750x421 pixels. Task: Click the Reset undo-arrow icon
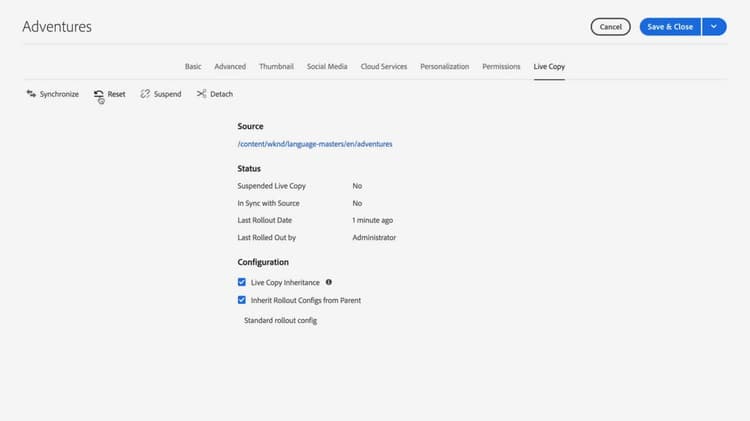[99, 94]
